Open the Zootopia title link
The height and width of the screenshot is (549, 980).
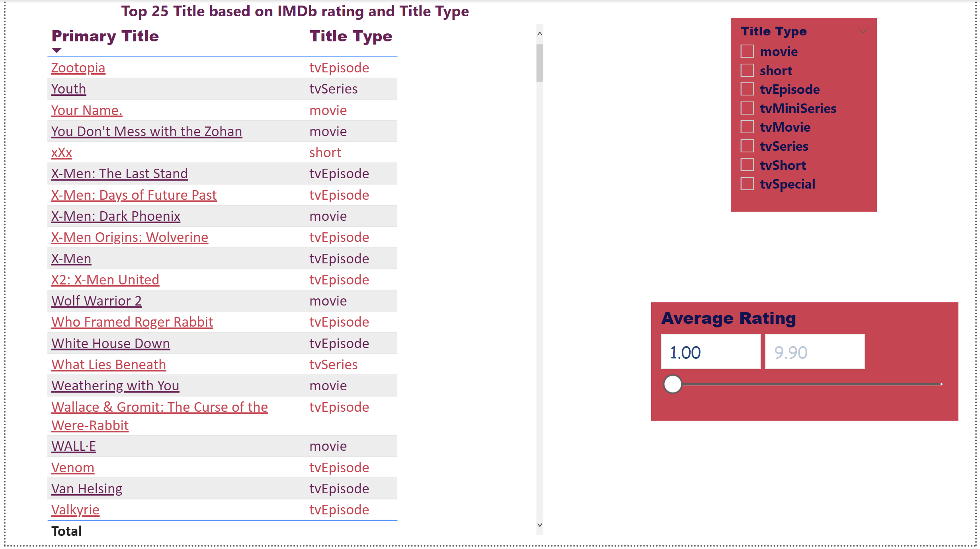tap(78, 68)
